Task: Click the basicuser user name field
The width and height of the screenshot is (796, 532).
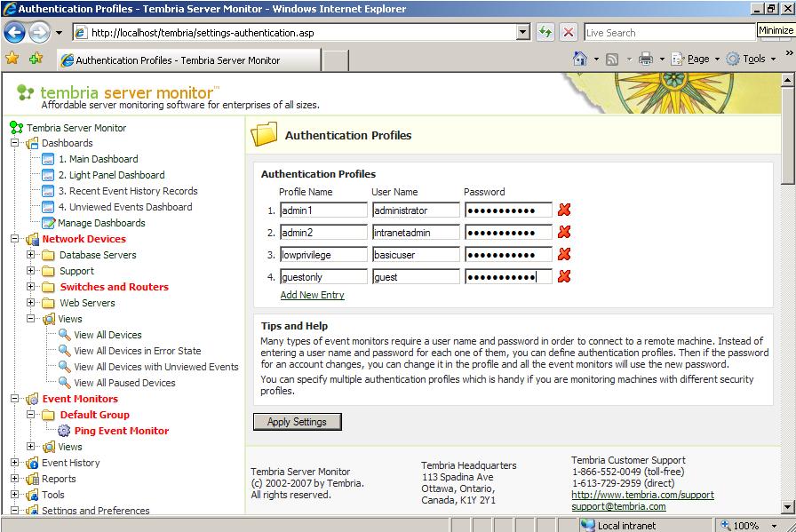Action: 416,255
